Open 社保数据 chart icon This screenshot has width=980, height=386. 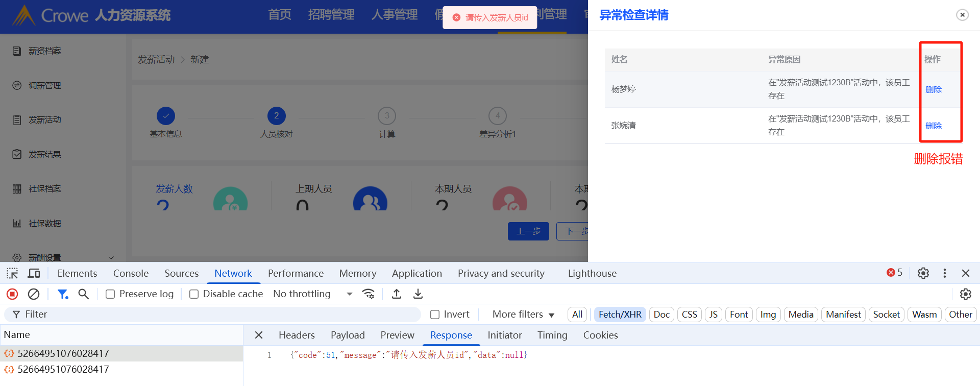pyautogui.click(x=17, y=223)
